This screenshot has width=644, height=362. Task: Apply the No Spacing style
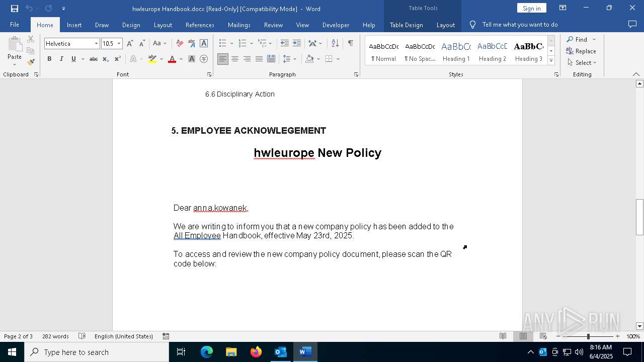click(420, 51)
